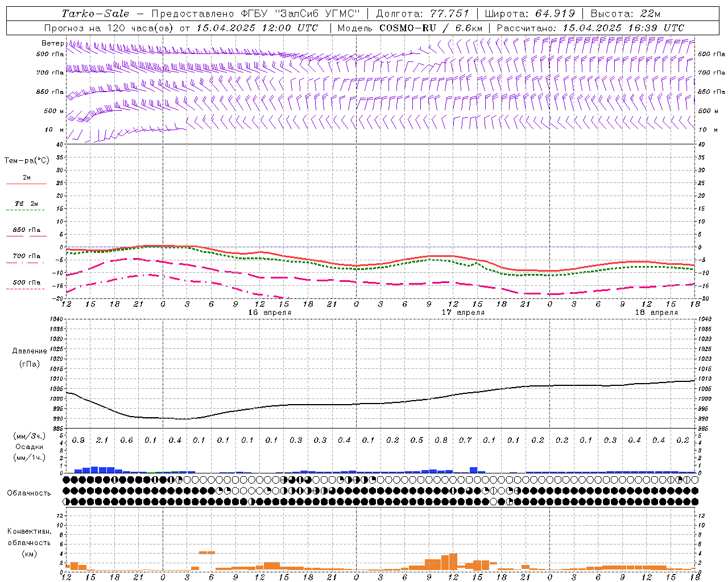
Task: Click the calculation time 15.04.2025 16:39 UTC
Action: [x=623, y=28]
